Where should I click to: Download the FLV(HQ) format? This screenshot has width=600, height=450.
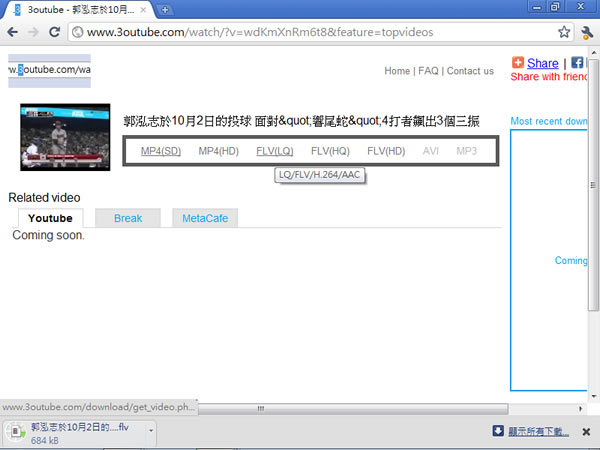(330, 151)
